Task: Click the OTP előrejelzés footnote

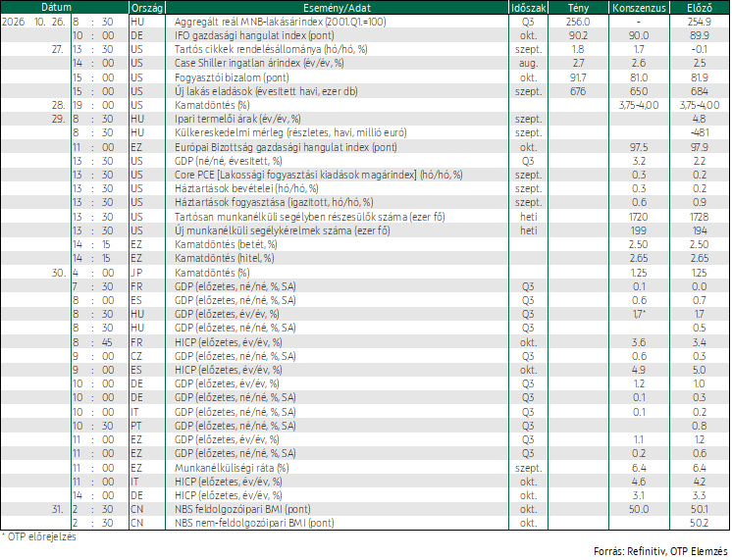Action: click(38, 536)
